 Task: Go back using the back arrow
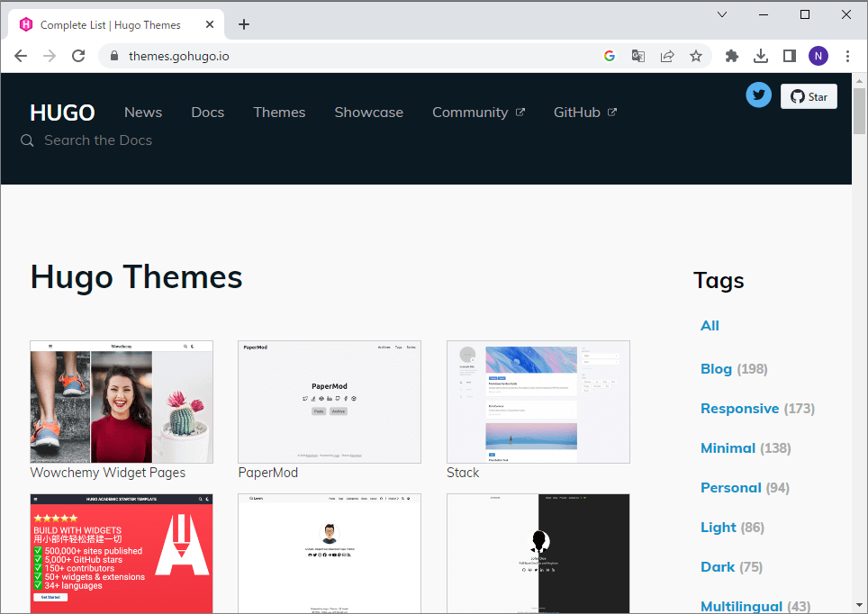click(21, 56)
